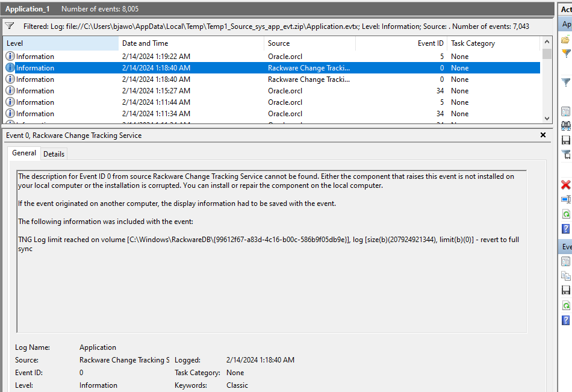The width and height of the screenshot is (572, 392).
Task: Open Help using the upper blue question icon
Action: (566, 228)
